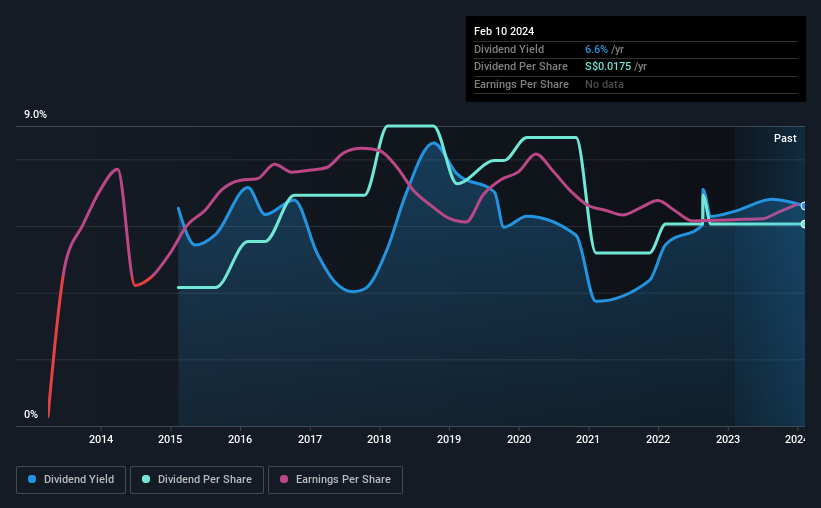Toggle the Dividend Yield legend button
This screenshot has width=821, height=508.
click(72, 480)
